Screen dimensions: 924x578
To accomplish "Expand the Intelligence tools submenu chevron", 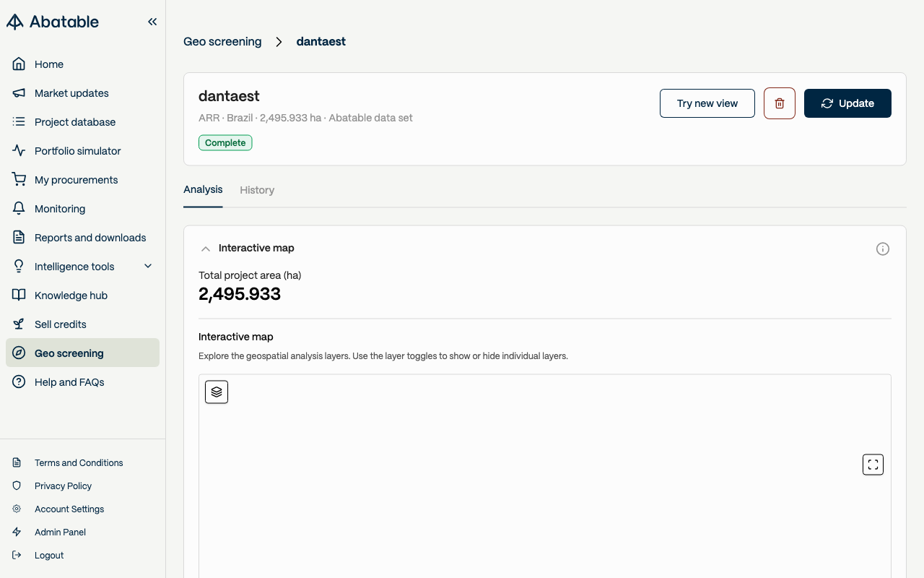I will [148, 267].
